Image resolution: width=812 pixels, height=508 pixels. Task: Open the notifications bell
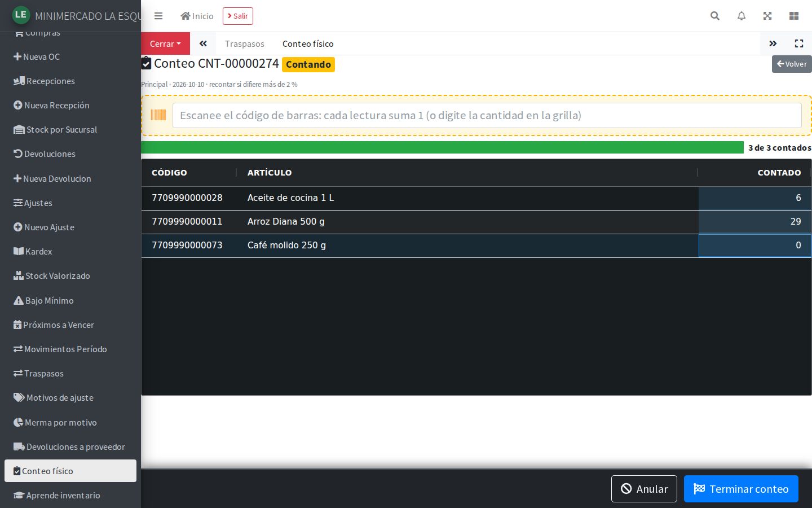[x=742, y=16]
